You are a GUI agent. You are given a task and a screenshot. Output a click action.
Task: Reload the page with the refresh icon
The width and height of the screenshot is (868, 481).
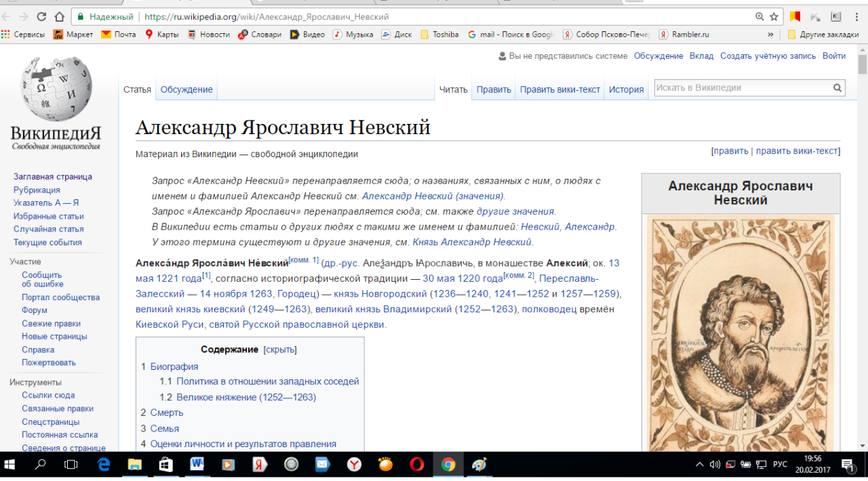point(42,16)
